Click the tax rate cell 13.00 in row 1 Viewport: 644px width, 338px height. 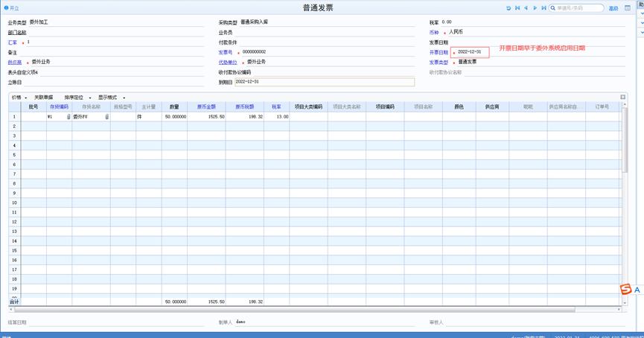[276, 117]
